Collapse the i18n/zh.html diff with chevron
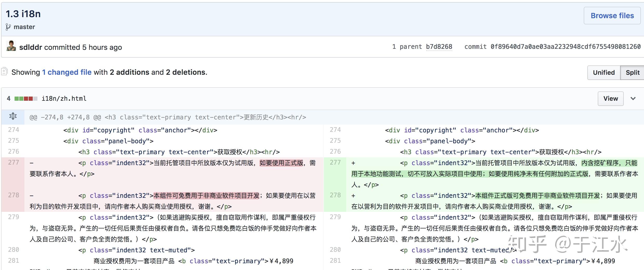Viewport: 644px width, 270px height. [x=633, y=99]
